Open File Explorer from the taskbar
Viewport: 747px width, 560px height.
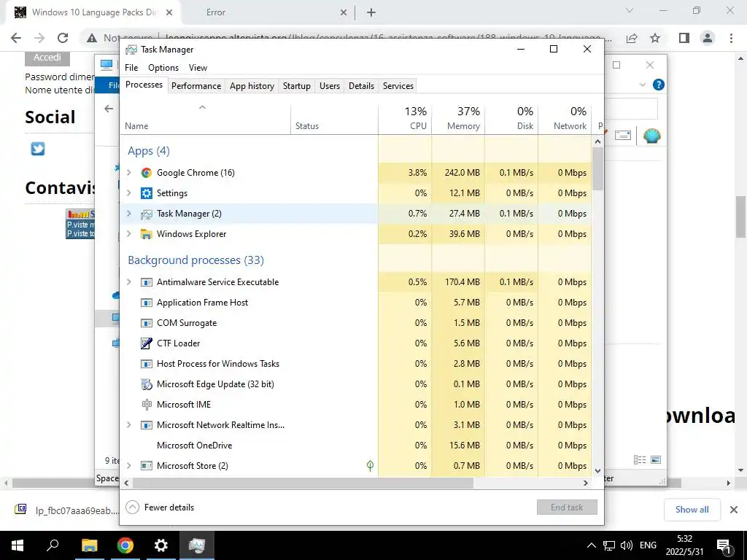[89, 545]
